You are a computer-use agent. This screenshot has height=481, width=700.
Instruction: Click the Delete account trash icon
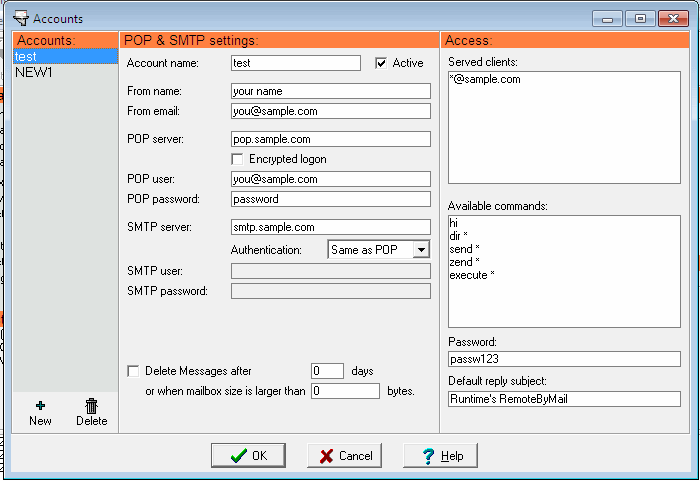click(91, 406)
